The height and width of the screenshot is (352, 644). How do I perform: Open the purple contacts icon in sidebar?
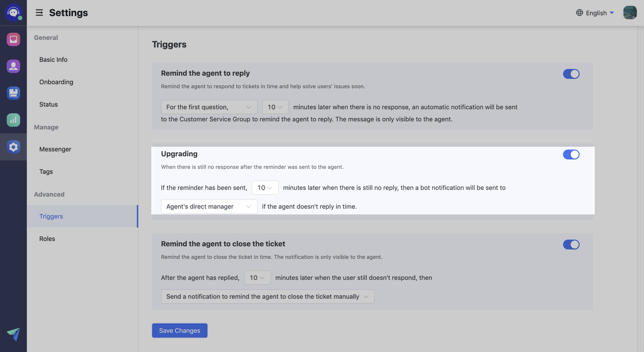pos(13,66)
